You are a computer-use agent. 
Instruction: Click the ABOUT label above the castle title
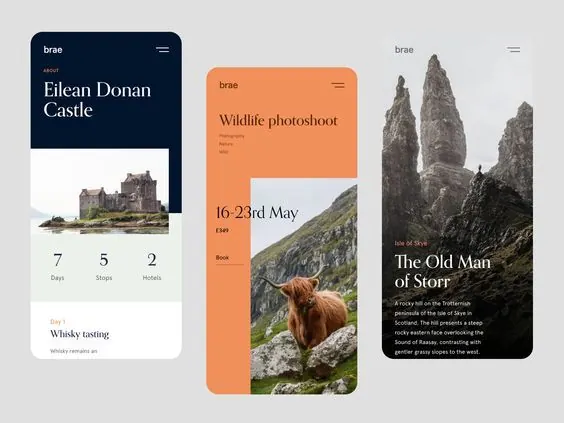51,70
